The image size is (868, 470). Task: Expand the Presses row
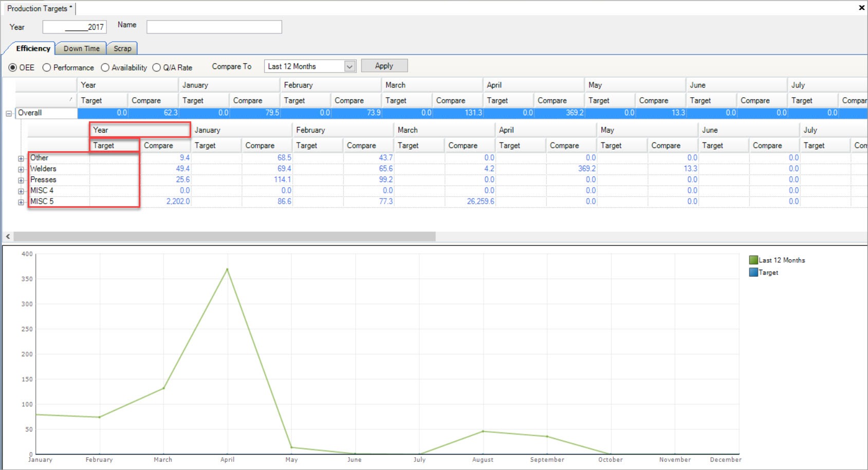(x=21, y=180)
